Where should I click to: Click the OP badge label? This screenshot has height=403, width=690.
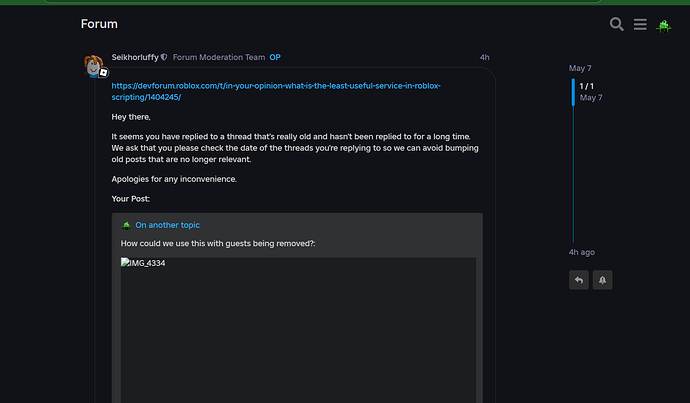pos(275,58)
